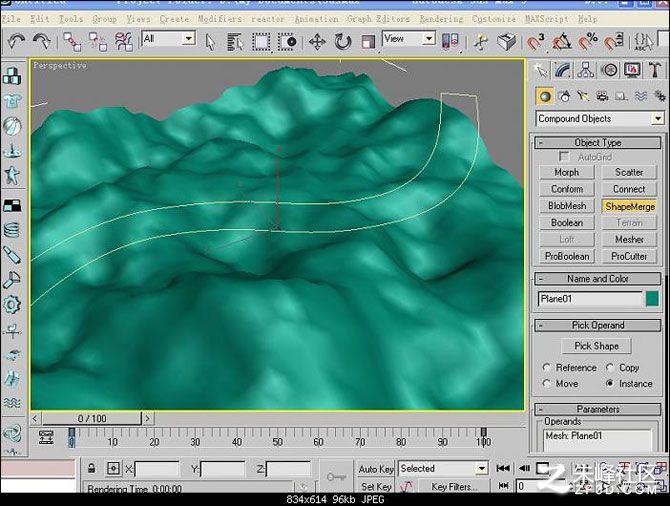Click the Pick Shape button
Image resolution: width=670 pixels, height=506 pixels.
[597, 346]
